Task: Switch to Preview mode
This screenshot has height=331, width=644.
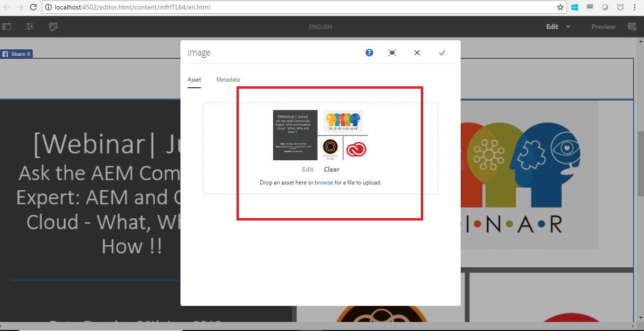Action: pos(603,27)
